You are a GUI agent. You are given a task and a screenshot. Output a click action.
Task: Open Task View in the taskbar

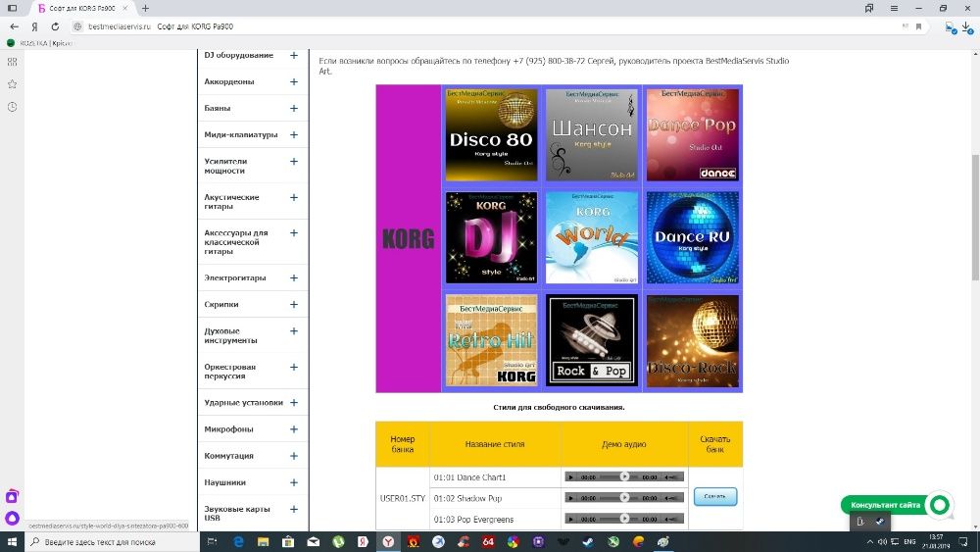point(212,542)
